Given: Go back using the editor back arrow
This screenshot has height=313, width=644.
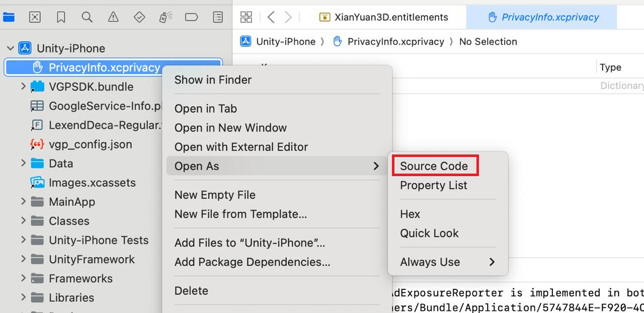Looking at the screenshot, I should click(x=271, y=17).
